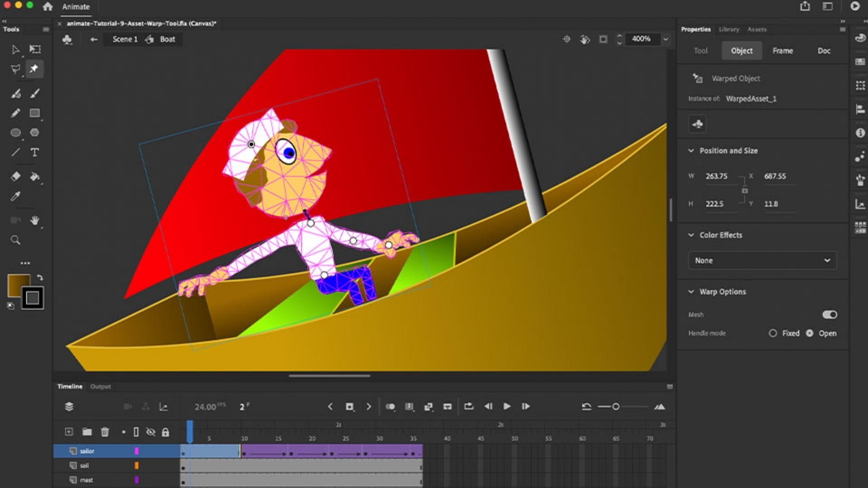
Task: Activate the Zoom magnifier tool
Action: tap(15, 240)
